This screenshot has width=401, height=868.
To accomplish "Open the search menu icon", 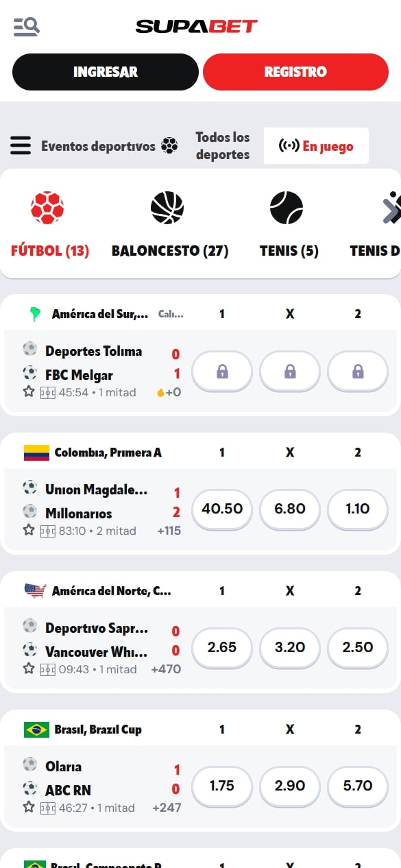I will pos(27,27).
